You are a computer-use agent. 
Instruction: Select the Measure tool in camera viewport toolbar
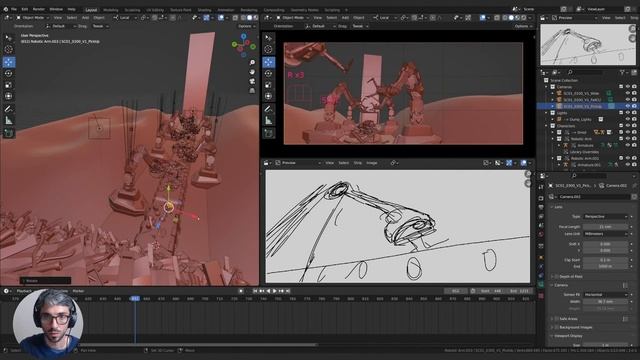coord(268,120)
